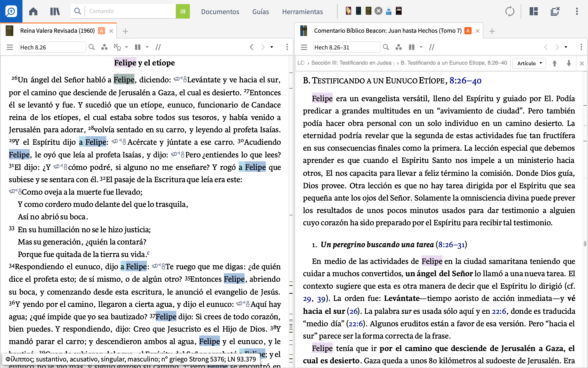
Task: Open the Artículo navigation dropdown
Action: pyautogui.click(x=529, y=63)
